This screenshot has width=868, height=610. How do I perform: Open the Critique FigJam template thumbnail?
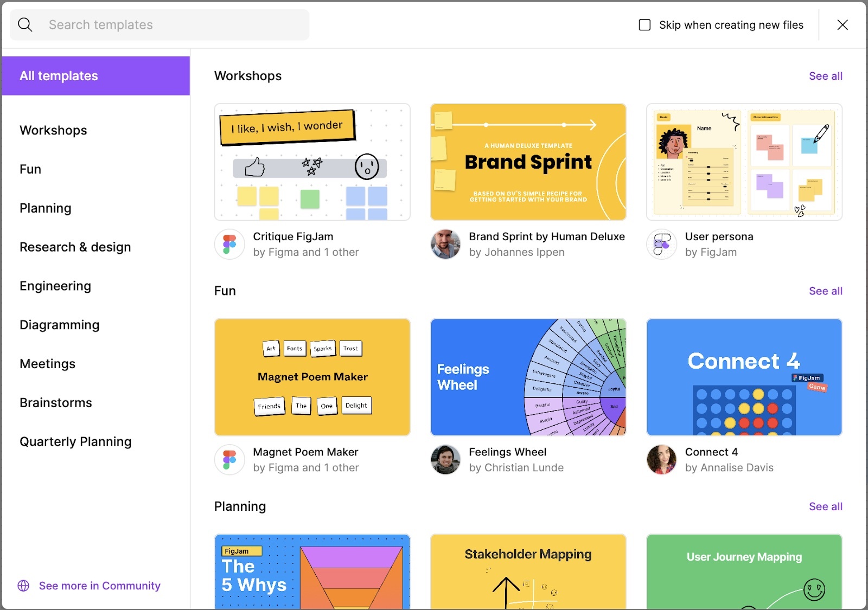[x=312, y=162]
